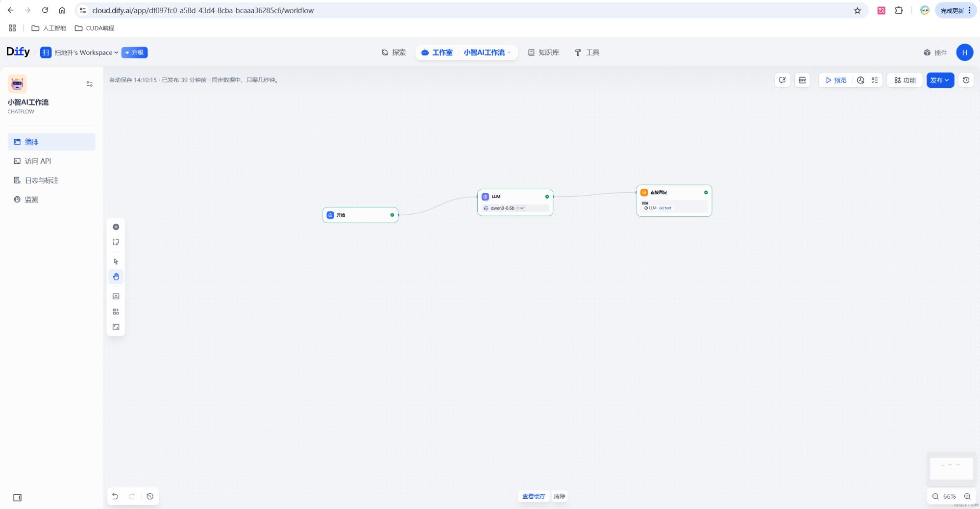
Task: Collapse the left sidebar panel toggle
Action: tap(18, 498)
